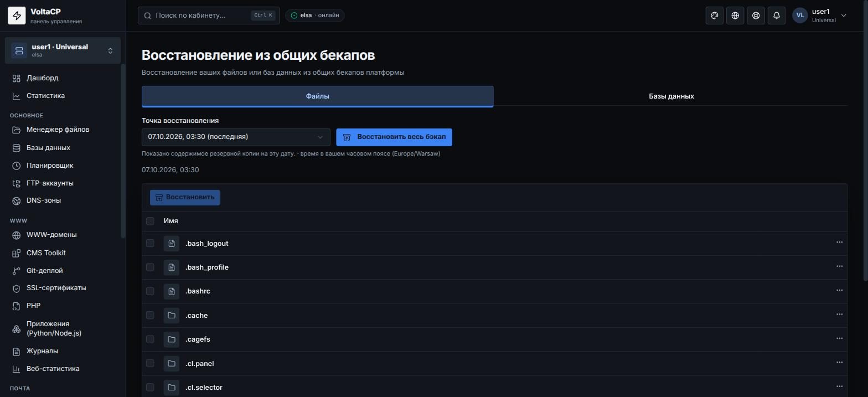Click the Восстановить button above the list
Viewport: 868px width, 397px height.
[185, 198]
